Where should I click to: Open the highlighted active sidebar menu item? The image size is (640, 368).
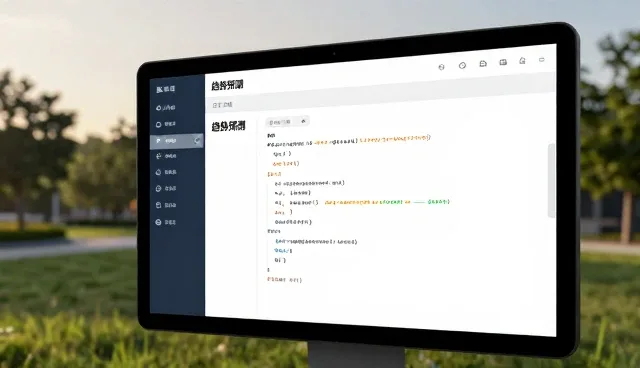[x=177, y=141]
